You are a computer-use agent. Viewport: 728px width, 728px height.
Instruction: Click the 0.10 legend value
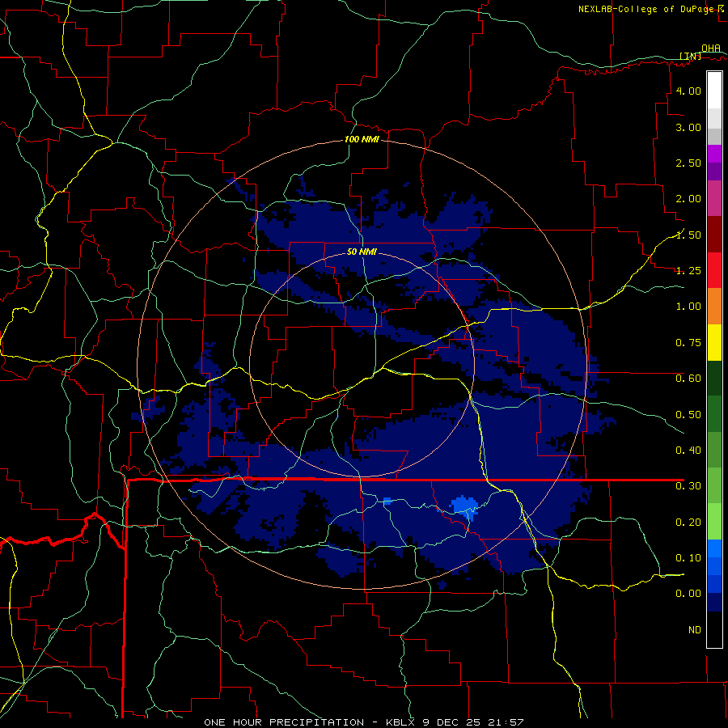[x=688, y=558]
